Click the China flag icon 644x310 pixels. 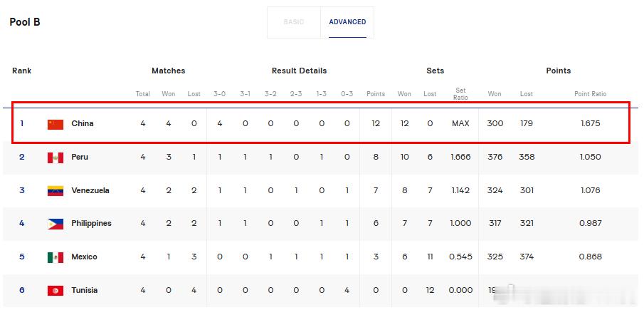(x=56, y=124)
